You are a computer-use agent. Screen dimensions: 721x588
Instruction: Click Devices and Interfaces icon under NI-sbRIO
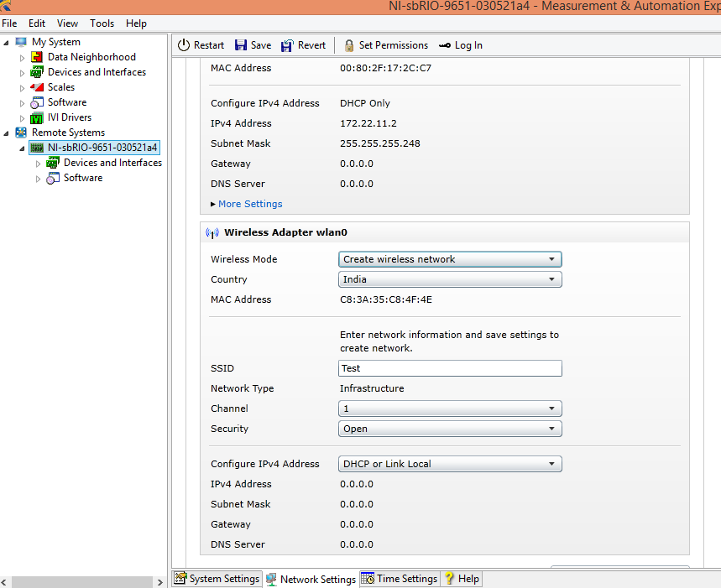tap(53, 163)
